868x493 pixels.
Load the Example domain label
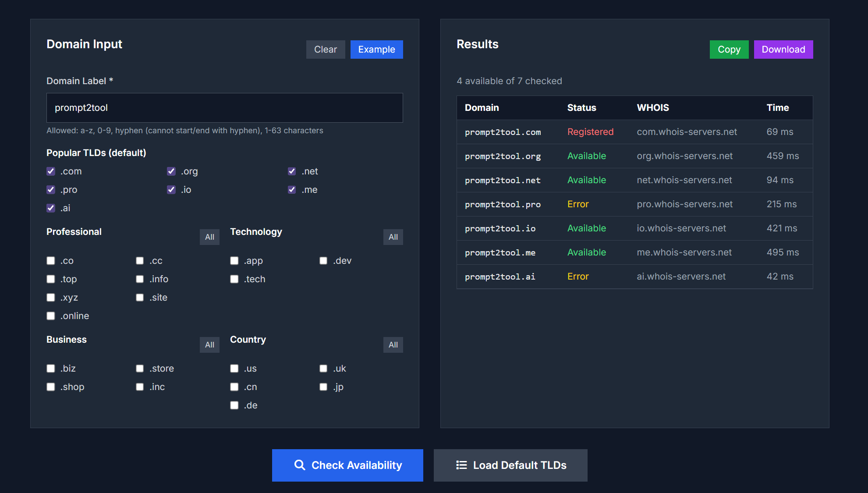pyautogui.click(x=376, y=50)
